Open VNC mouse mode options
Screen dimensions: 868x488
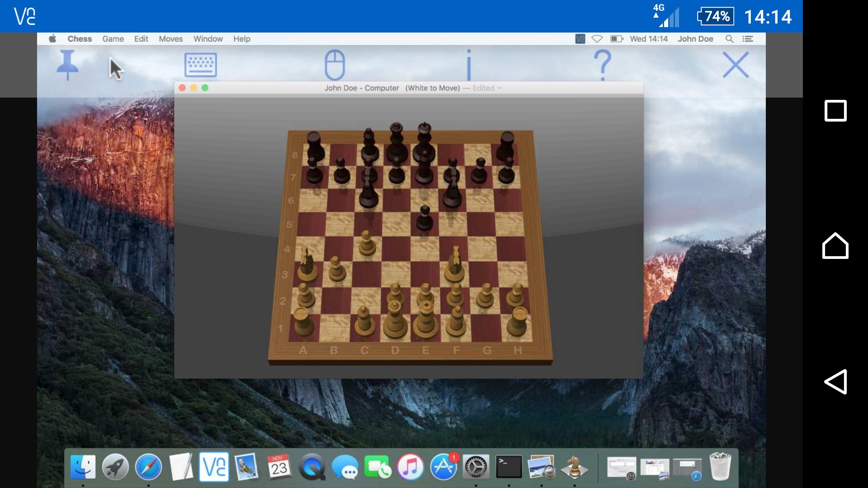point(335,65)
